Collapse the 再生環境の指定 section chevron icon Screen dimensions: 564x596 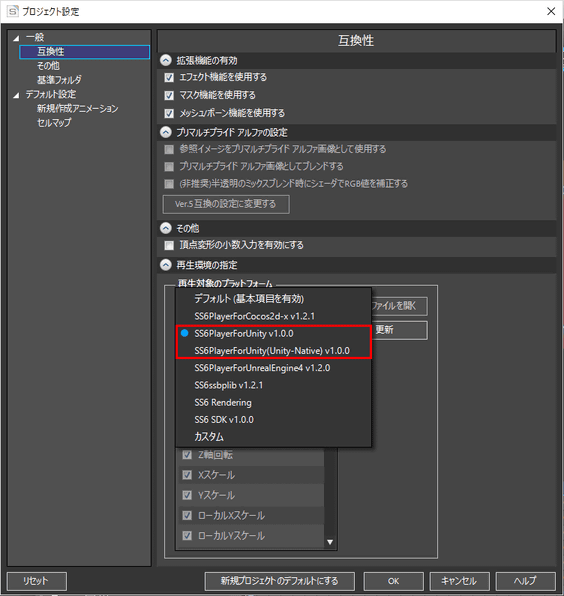pos(166,265)
